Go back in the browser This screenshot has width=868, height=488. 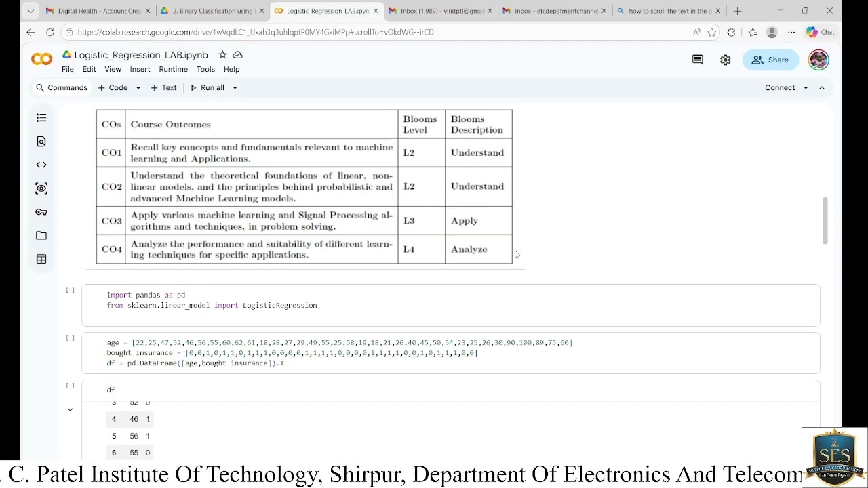31,32
